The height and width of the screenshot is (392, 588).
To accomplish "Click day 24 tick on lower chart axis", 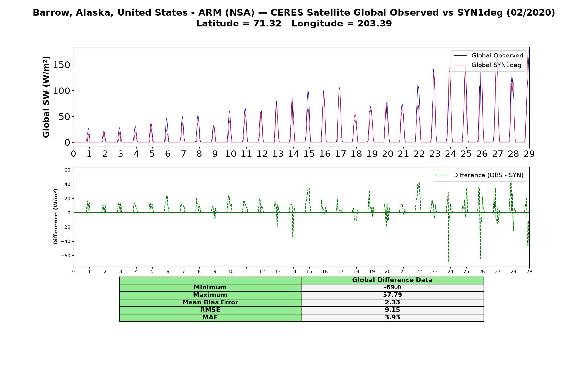I will pyautogui.click(x=450, y=271).
